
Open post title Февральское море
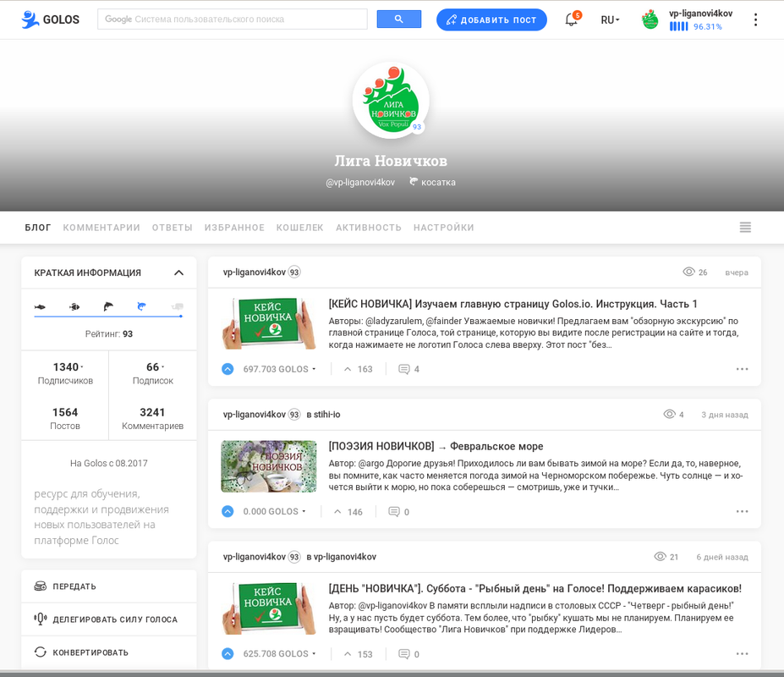[x=436, y=446]
